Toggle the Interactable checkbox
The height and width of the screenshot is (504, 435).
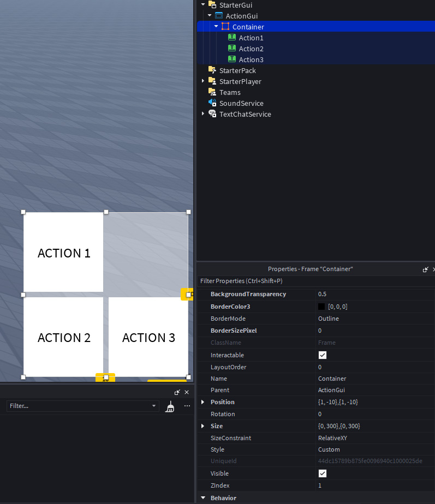click(x=323, y=355)
